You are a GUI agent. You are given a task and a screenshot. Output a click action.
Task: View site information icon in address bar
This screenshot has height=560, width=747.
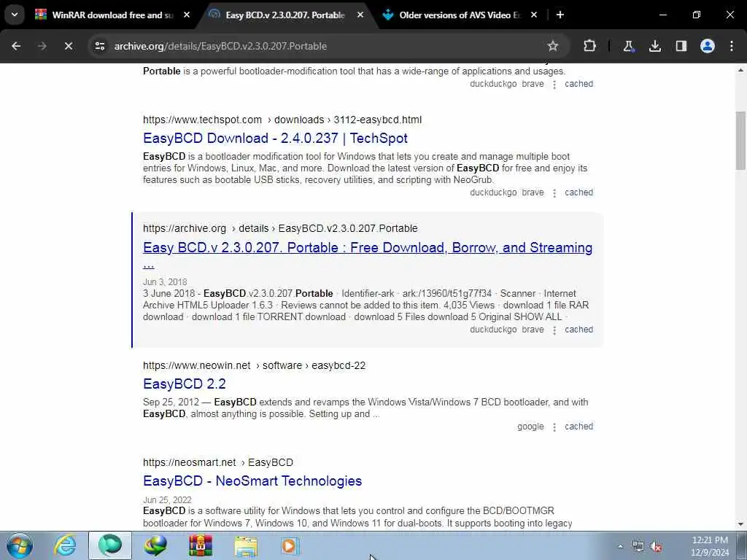[99, 46]
